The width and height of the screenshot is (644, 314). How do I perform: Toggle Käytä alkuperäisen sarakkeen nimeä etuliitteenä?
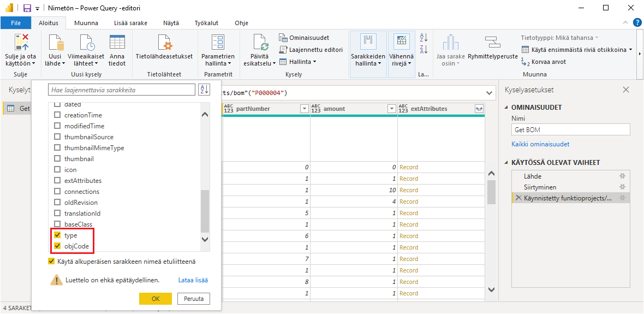click(52, 262)
